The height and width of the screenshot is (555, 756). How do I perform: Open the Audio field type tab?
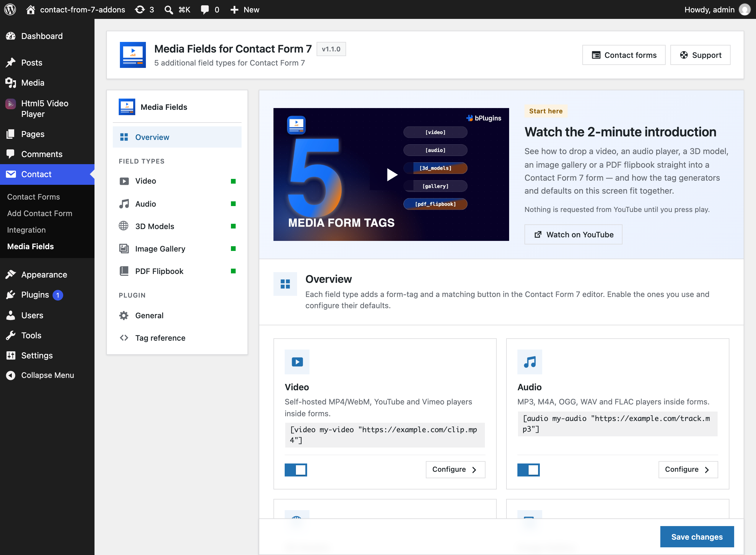click(177, 204)
